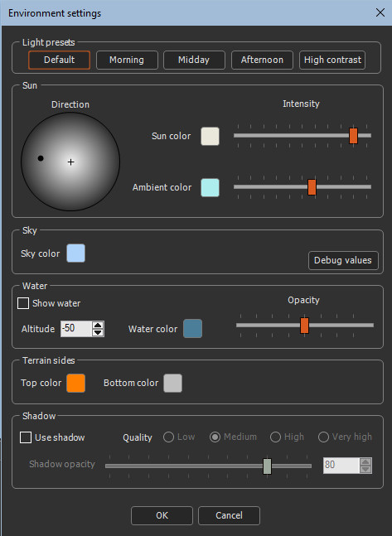Apply the Morning light preset
Viewport: 392px width, 536px height.
[127, 60]
